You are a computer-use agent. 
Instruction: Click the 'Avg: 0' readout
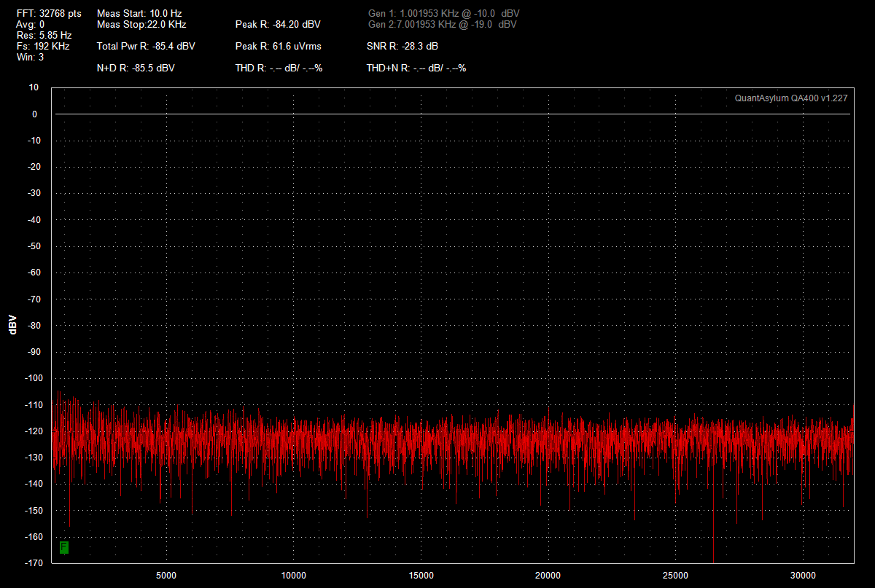(x=31, y=24)
